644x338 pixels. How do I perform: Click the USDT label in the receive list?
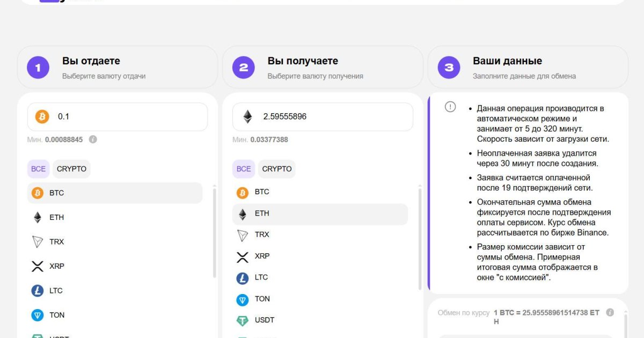[265, 320]
